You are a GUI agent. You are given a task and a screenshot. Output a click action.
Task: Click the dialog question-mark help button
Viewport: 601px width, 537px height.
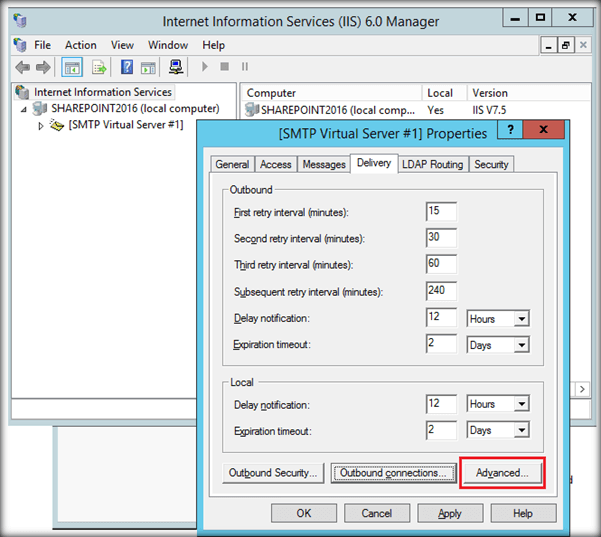(510, 130)
